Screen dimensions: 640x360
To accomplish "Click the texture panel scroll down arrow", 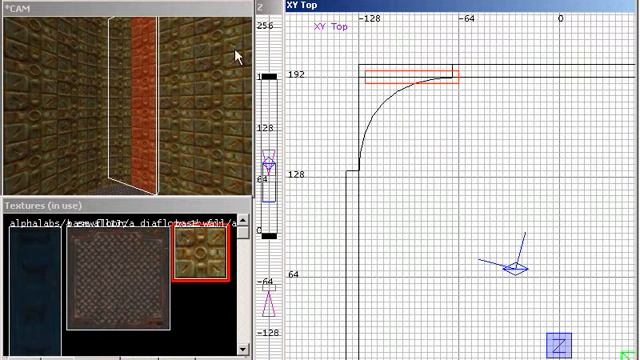I will click(243, 349).
